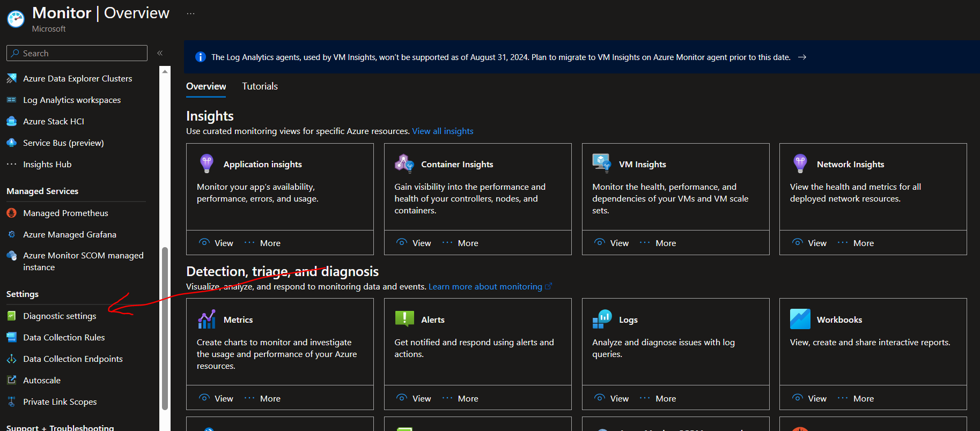The image size is (980, 431).
Task: Click the Managed Prometheus icon
Action: [x=11, y=213]
